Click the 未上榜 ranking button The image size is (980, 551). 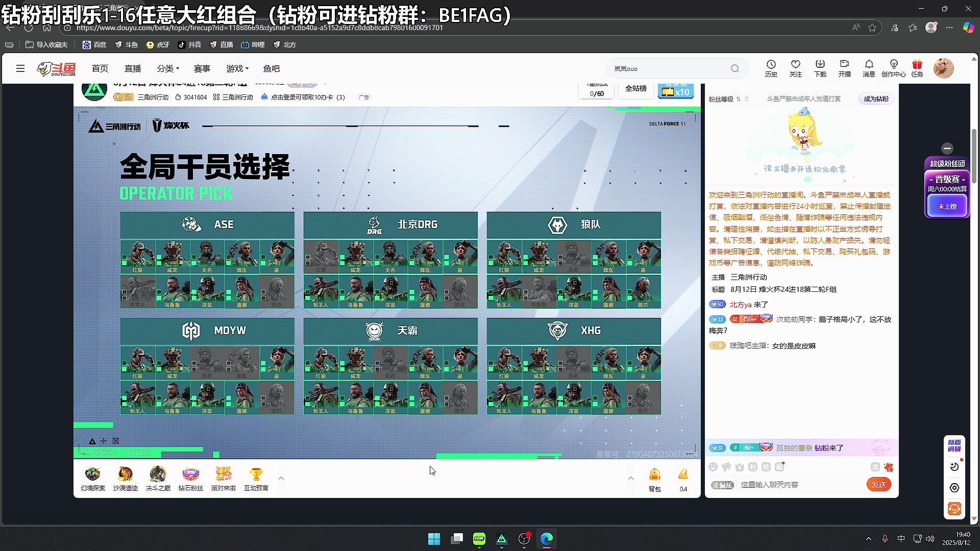coord(947,206)
